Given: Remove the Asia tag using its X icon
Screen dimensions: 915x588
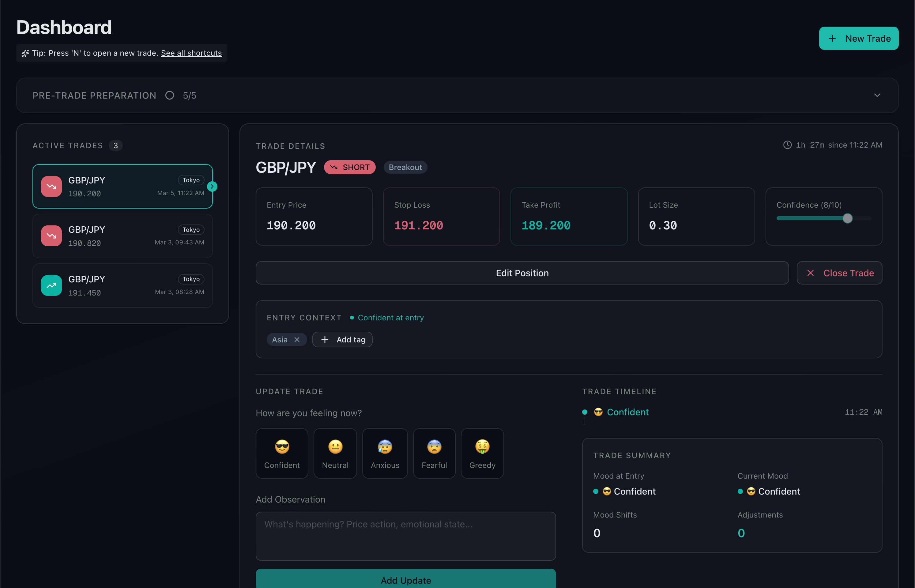Looking at the screenshot, I should 297,339.
